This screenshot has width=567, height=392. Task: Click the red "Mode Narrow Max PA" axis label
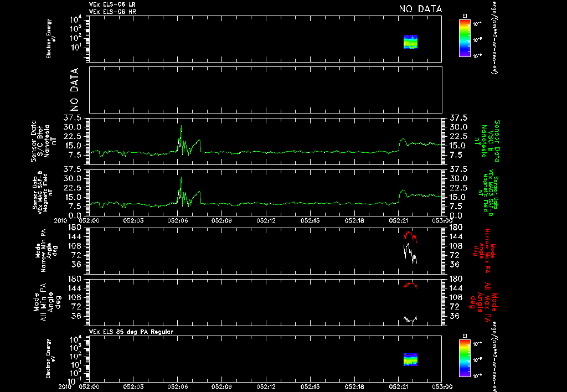click(x=484, y=251)
